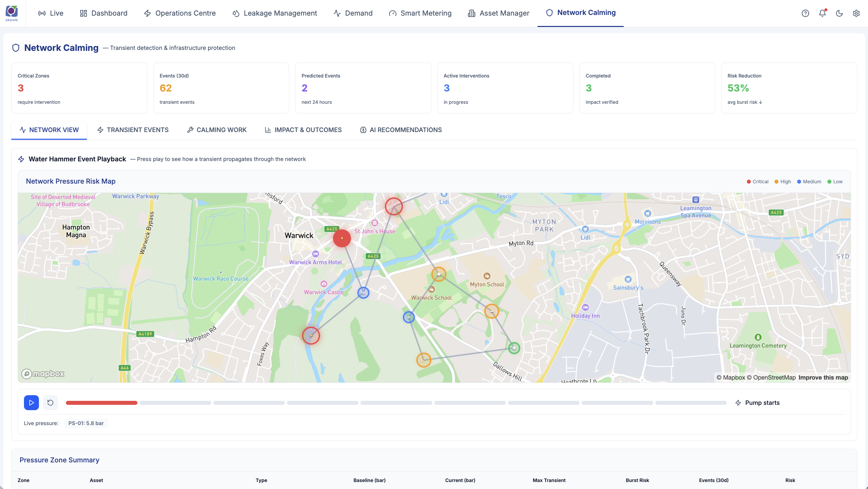
Task: Switch to the Network View tab
Action: [x=49, y=130]
